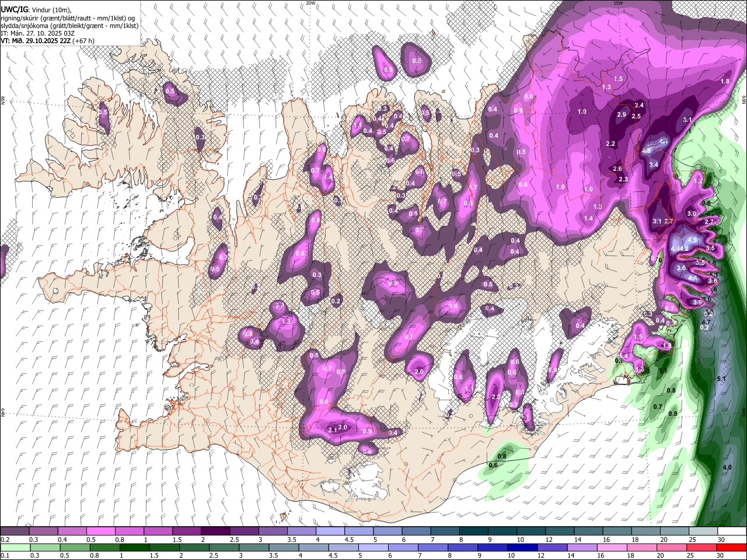
Task: Click the '3.4' snowfall value on the map
Action: [654, 165]
